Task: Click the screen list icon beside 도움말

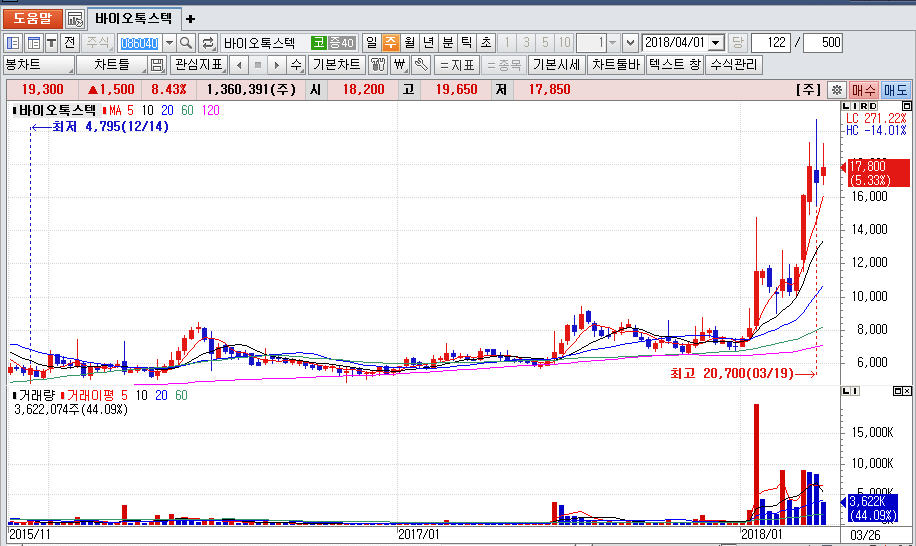Action: [75, 18]
